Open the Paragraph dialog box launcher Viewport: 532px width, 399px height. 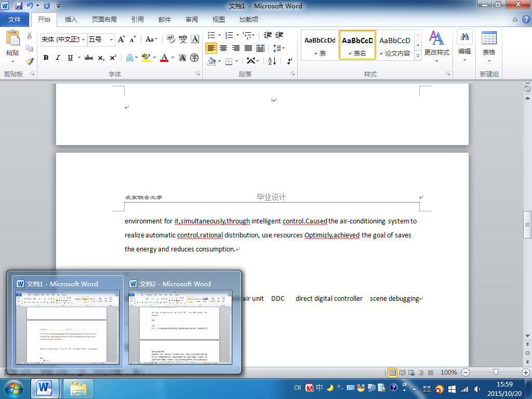pyautogui.click(x=293, y=74)
